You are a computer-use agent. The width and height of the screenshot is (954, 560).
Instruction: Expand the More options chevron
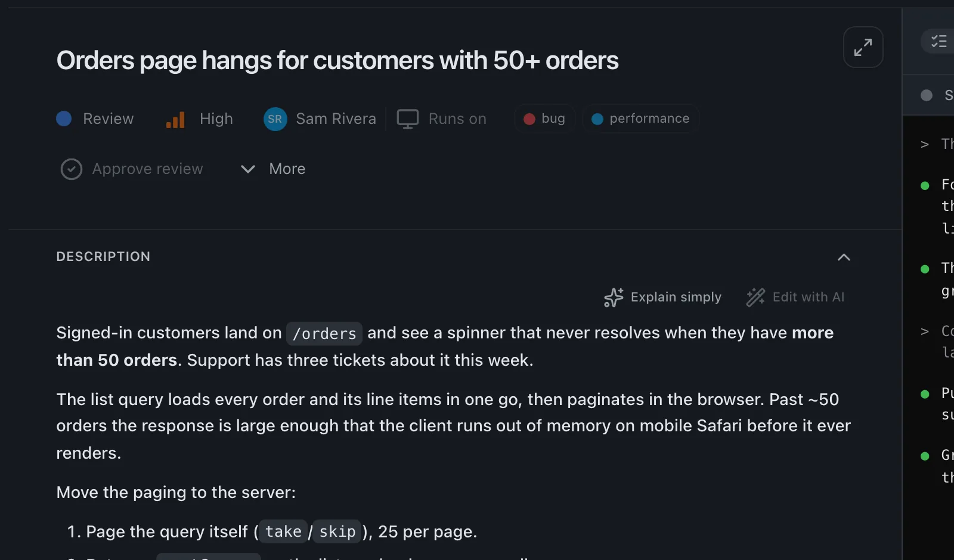[x=248, y=169]
